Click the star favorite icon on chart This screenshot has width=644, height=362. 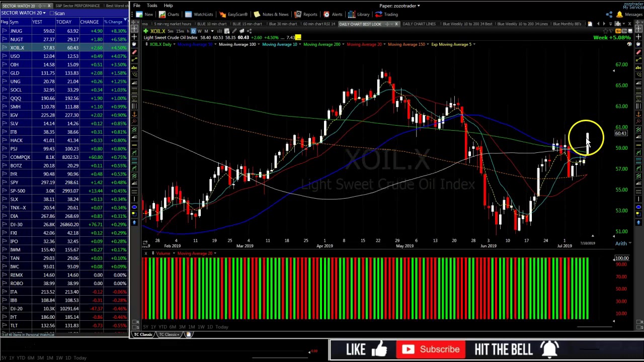coord(606,31)
